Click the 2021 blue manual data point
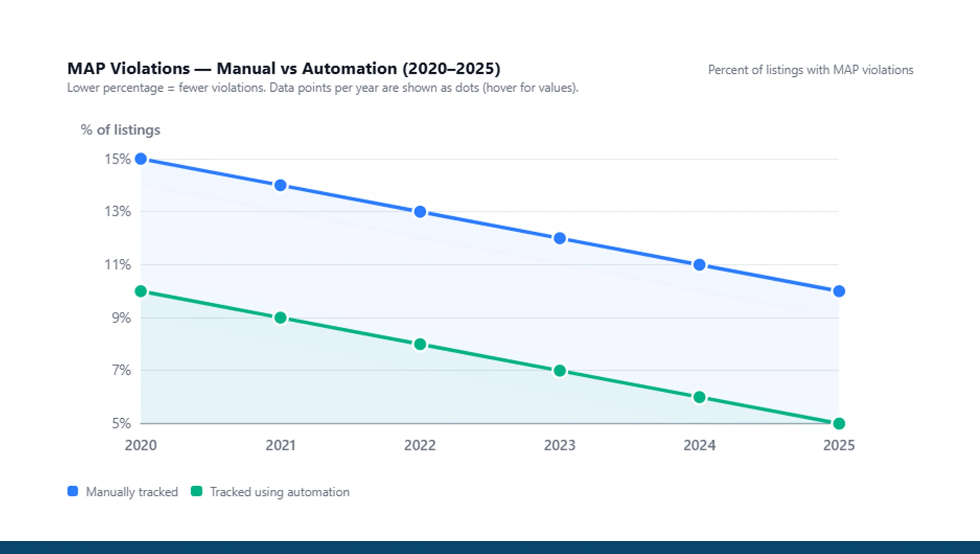Viewport: 980px width, 554px height. point(280,186)
